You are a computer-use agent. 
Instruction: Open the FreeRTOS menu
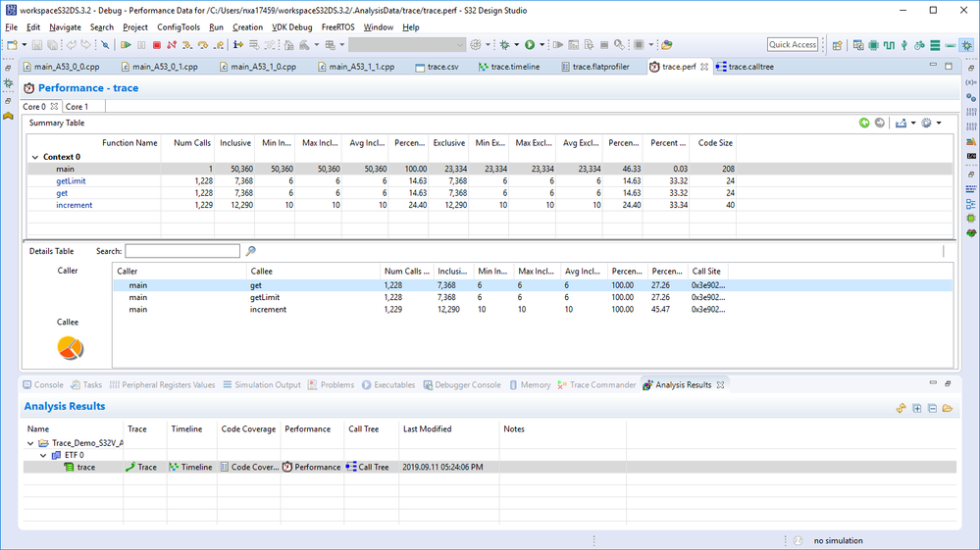pyautogui.click(x=337, y=27)
